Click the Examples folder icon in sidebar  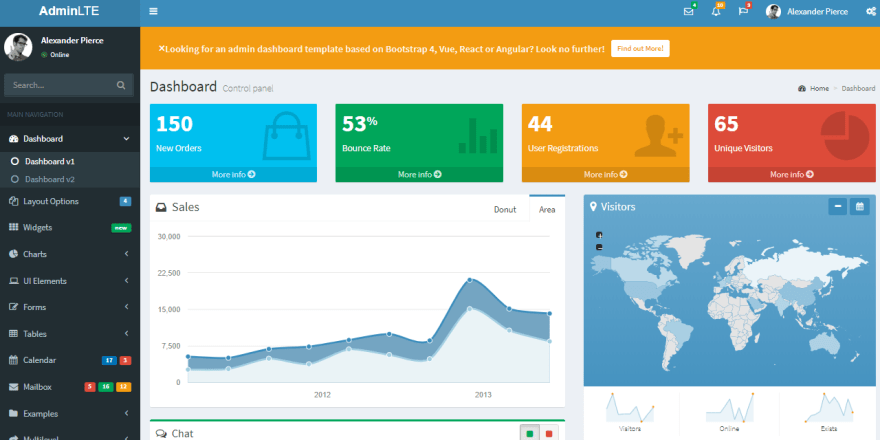[13, 414]
